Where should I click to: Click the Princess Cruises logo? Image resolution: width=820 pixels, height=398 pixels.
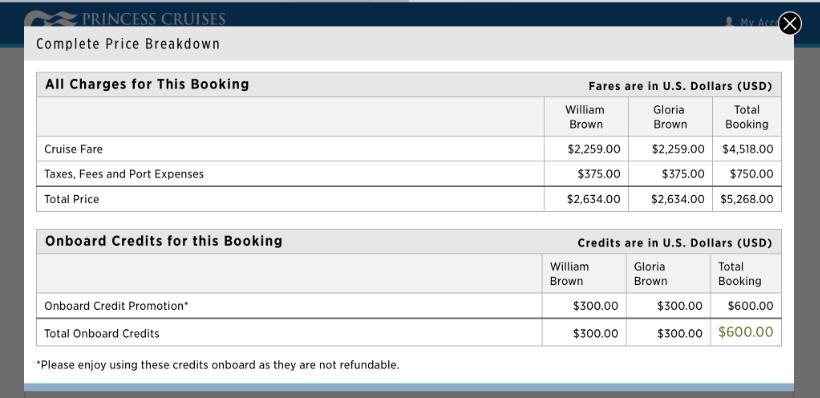pos(125,19)
